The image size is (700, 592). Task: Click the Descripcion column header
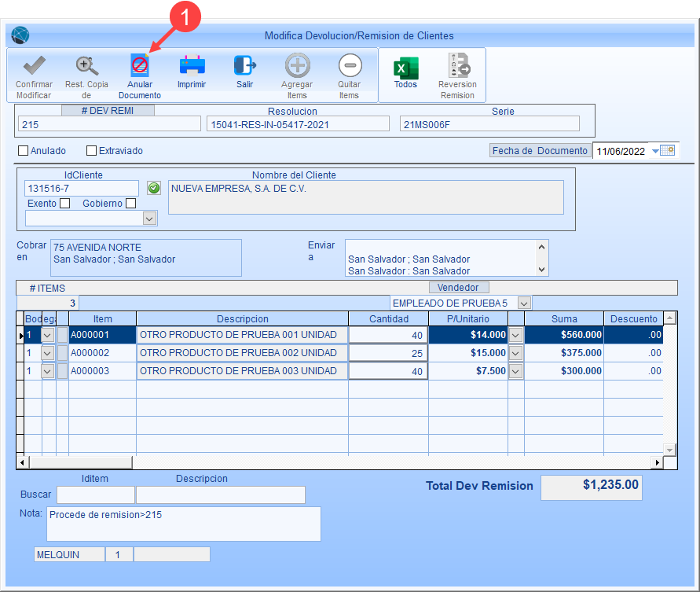coord(243,319)
